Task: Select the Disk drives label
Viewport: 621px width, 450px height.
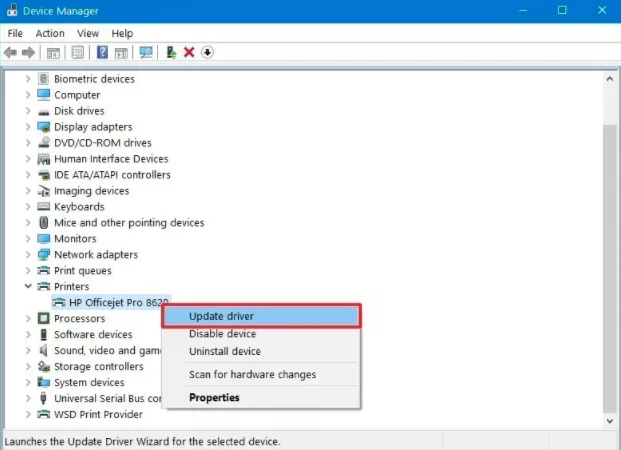Action: 79,111
